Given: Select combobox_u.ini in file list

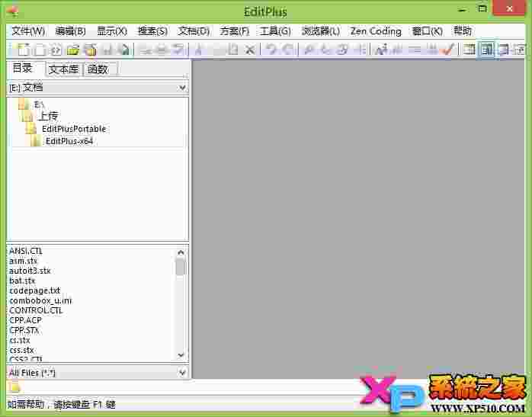Looking at the screenshot, I should pyautogui.click(x=40, y=300).
